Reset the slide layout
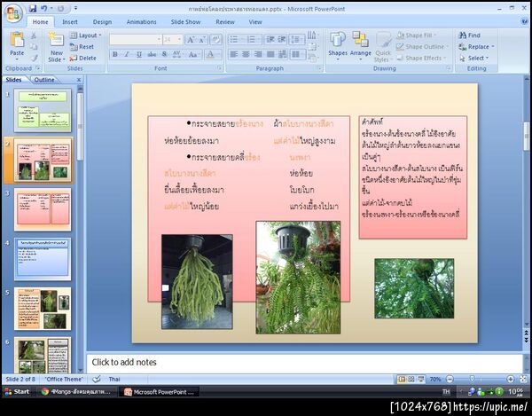Screen dimensions: 532x416 pyautogui.click(x=82, y=47)
